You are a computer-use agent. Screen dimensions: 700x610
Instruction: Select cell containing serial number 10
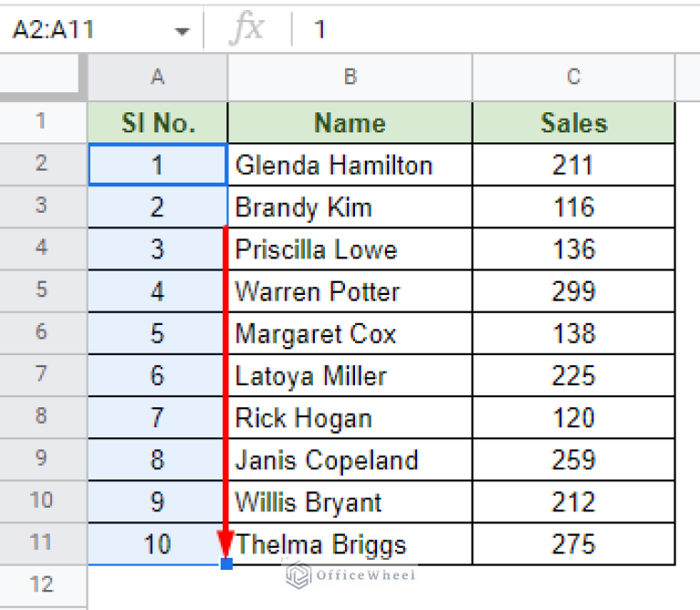[158, 545]
